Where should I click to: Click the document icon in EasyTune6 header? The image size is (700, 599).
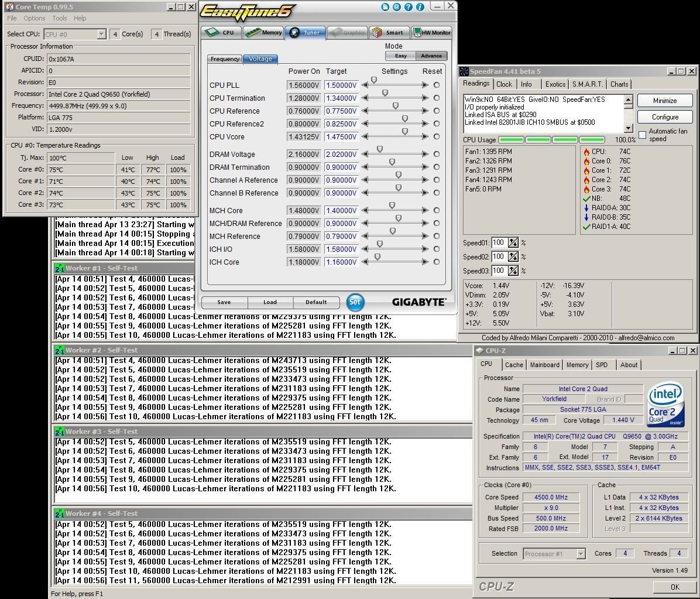tap(385, 6)
